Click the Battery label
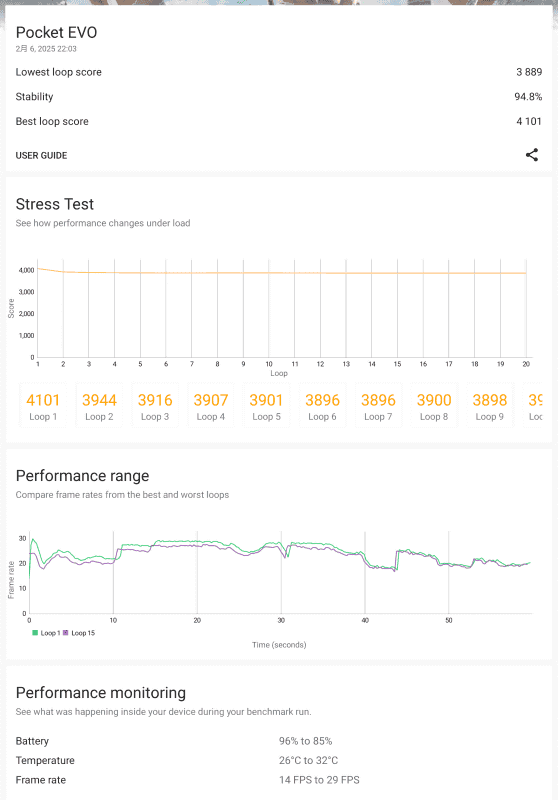This screenshot has height=800, width=558. click(32, 741)
